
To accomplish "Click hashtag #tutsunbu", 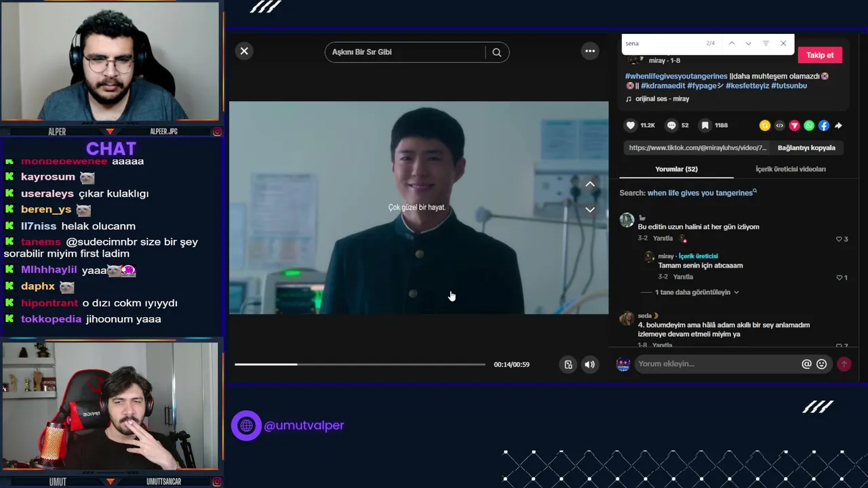I will (x=789, y=86).
